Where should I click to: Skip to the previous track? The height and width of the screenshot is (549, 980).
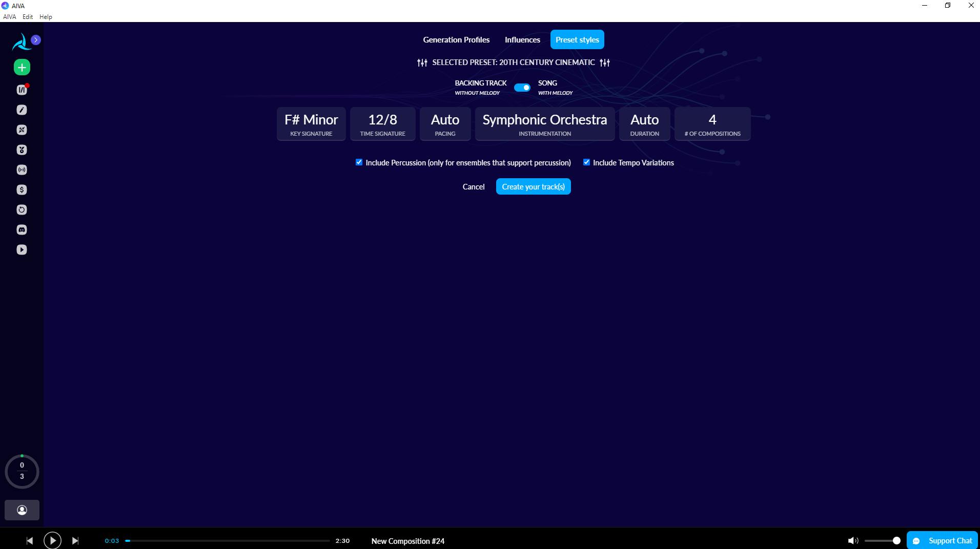30,541
